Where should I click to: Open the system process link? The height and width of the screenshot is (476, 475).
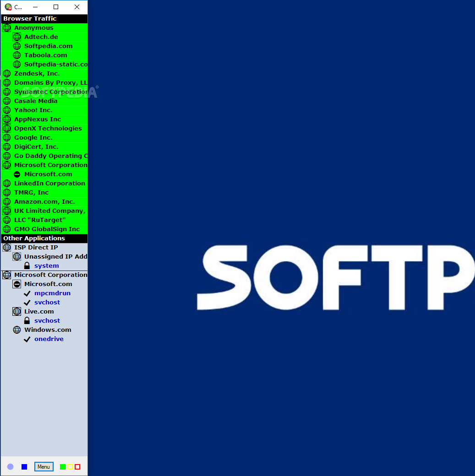(x=47, y=266)
